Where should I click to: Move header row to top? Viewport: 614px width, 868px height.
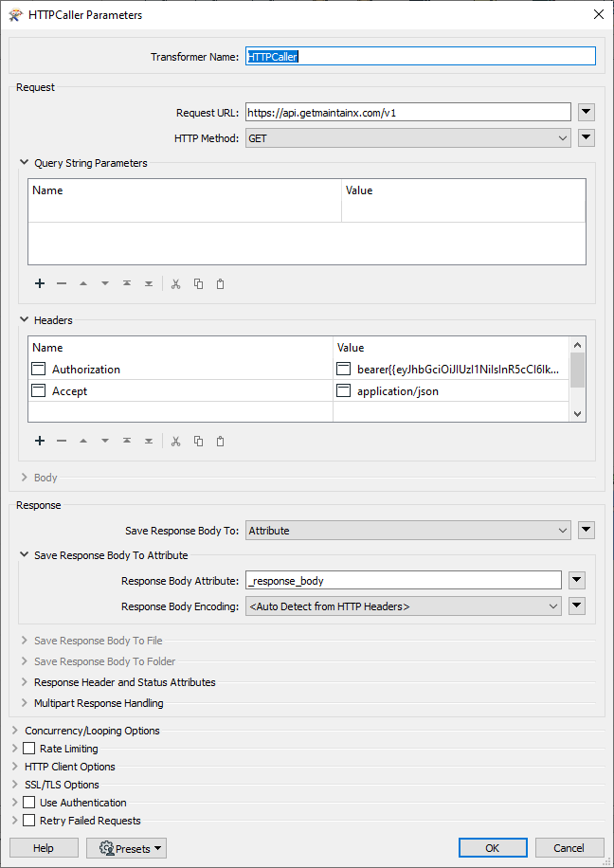point(127,441)
